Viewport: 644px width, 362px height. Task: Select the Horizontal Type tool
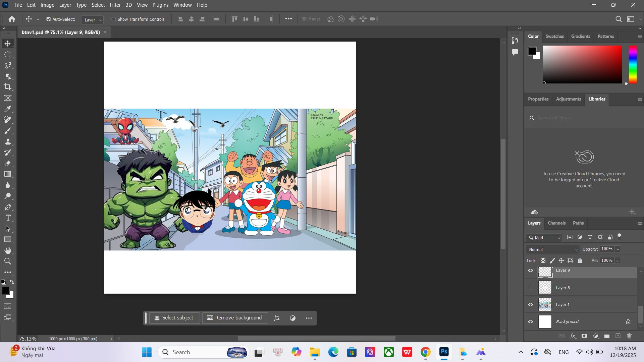[8, 218]
